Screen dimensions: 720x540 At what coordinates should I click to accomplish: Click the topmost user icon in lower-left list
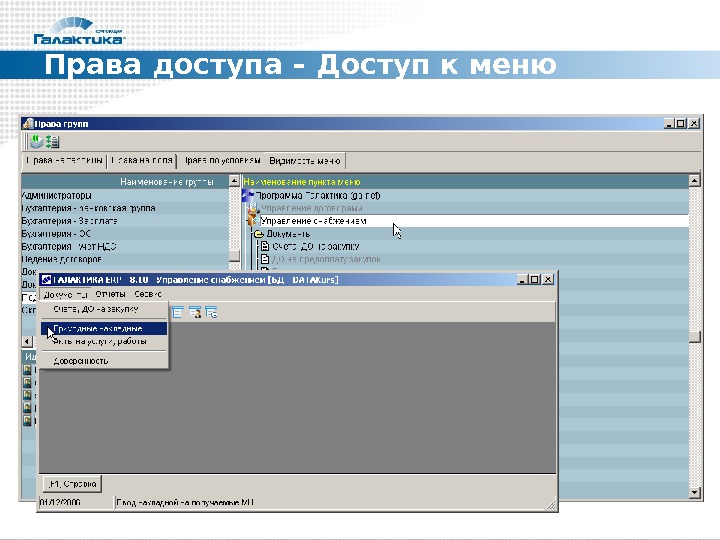tap(28, 370)
